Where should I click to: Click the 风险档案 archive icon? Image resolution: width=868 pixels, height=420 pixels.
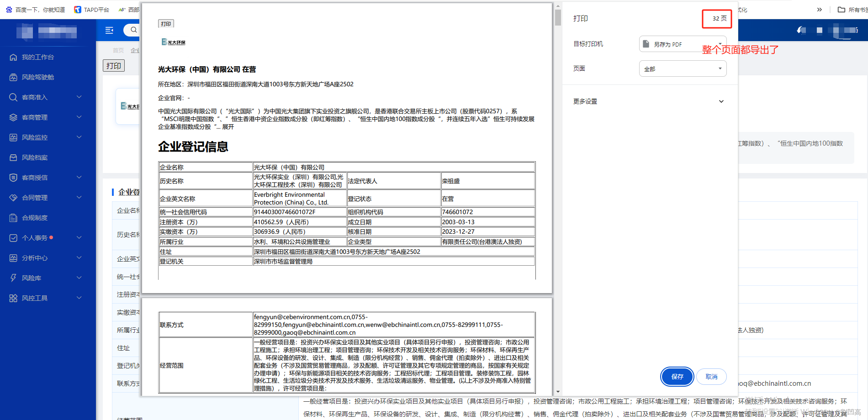(x=13, y=157)
